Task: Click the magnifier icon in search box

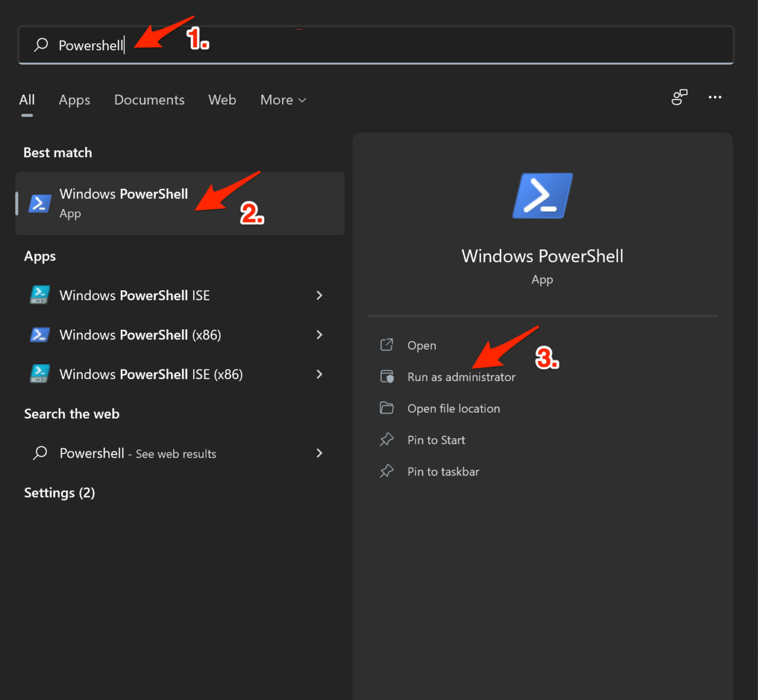Action: 41,45
